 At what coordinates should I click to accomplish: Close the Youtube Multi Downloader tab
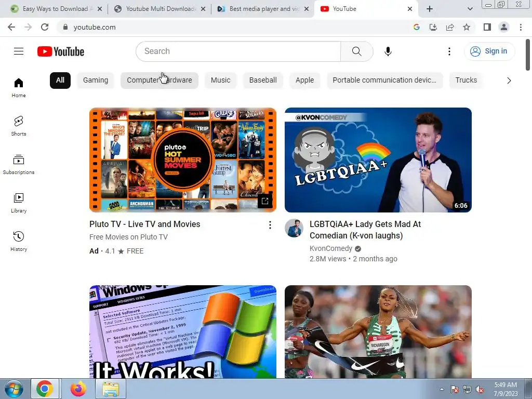coord(203,9)
